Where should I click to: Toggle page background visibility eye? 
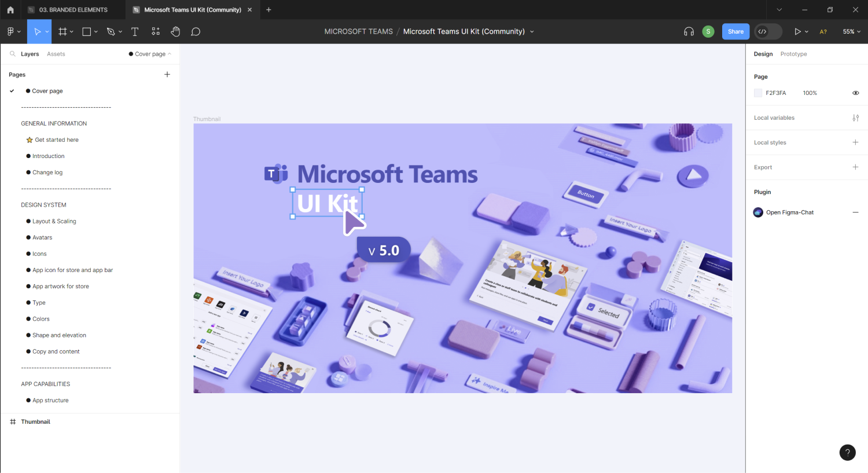pyautogui.click(x=856, y=93)
